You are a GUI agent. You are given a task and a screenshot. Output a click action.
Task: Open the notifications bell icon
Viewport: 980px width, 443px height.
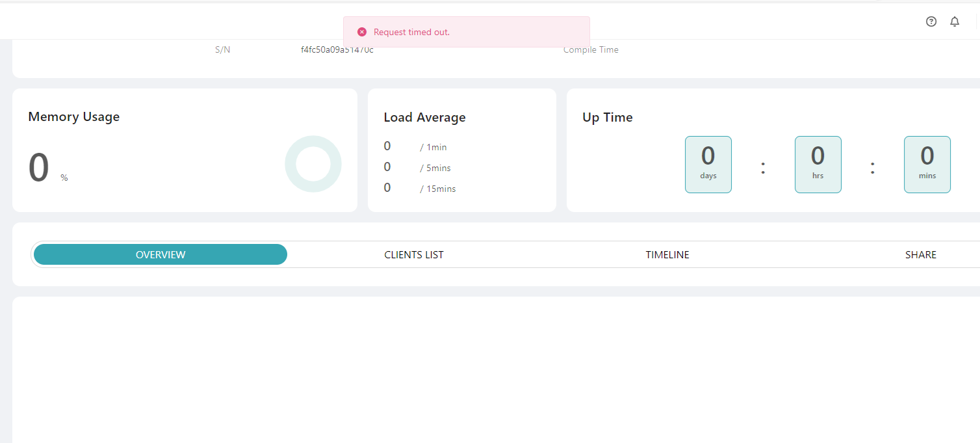[955, 21]
